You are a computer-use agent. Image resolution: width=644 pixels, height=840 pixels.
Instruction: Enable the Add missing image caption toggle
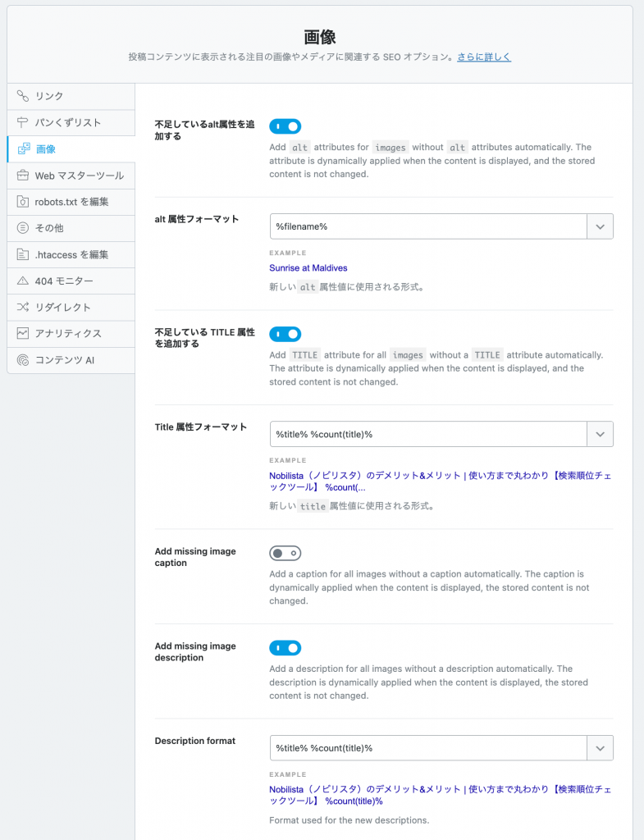coord(285,553)
